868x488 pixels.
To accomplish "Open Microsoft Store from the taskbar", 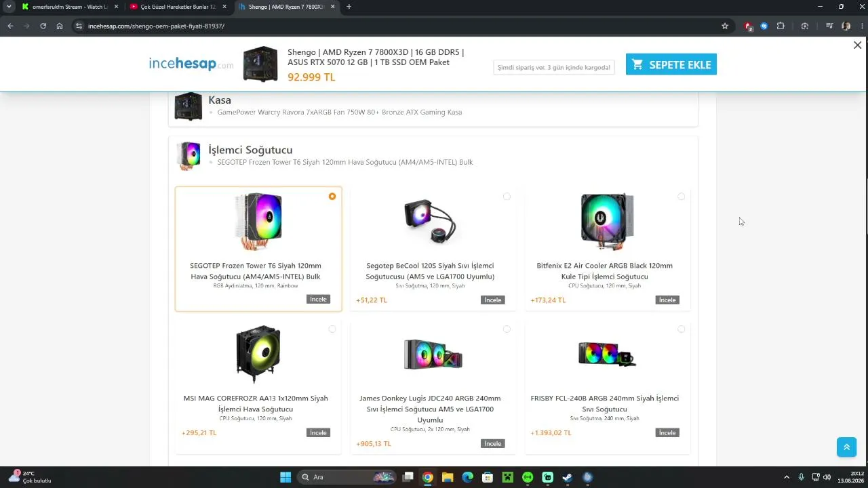I will 488,477.
